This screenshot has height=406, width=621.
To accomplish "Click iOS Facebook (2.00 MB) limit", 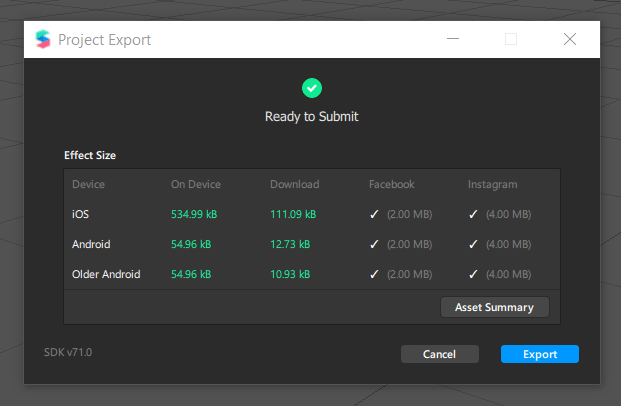I will click(410, 214).
